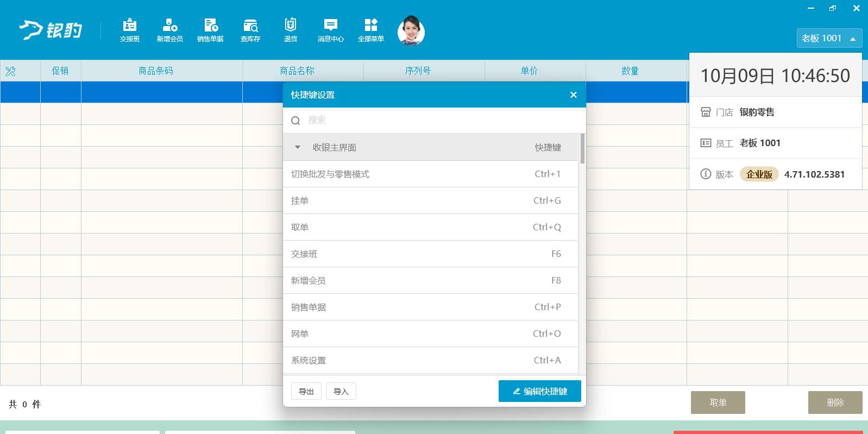Screen dimensions: 868x434
Task: Select the 销售单据 row in shortcut list
Action: click(x=430, y=307)
